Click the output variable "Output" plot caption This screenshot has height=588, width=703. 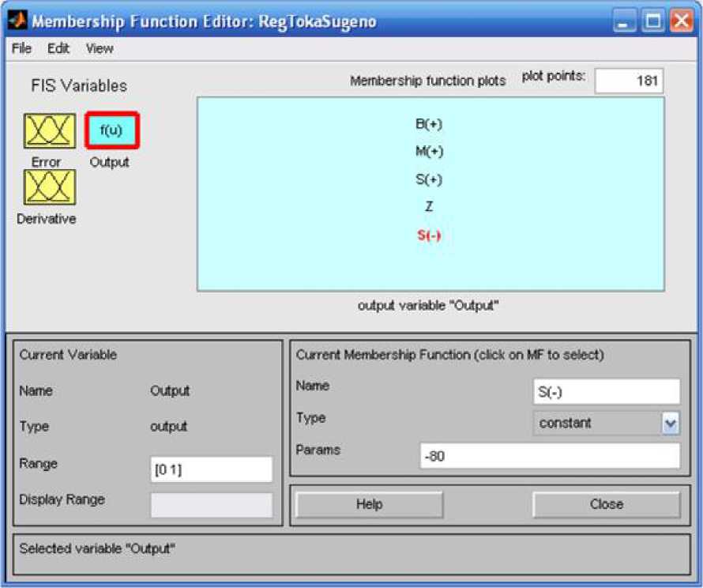[x=428, y=306]
